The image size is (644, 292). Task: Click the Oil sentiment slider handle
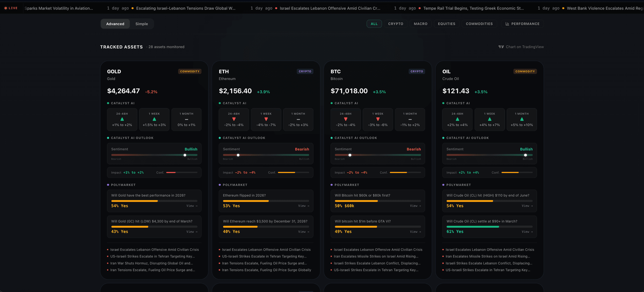[x=525, y=155]
